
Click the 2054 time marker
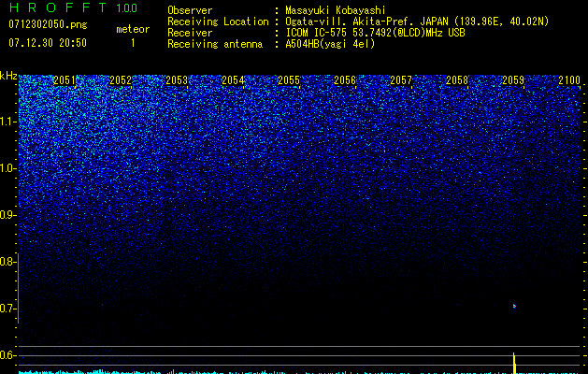[233, 80]
